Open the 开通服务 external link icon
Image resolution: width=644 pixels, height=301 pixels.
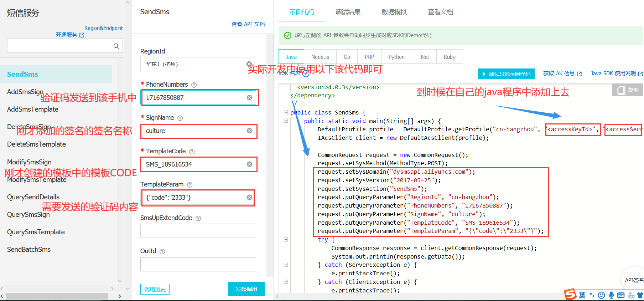pos(82,35)
